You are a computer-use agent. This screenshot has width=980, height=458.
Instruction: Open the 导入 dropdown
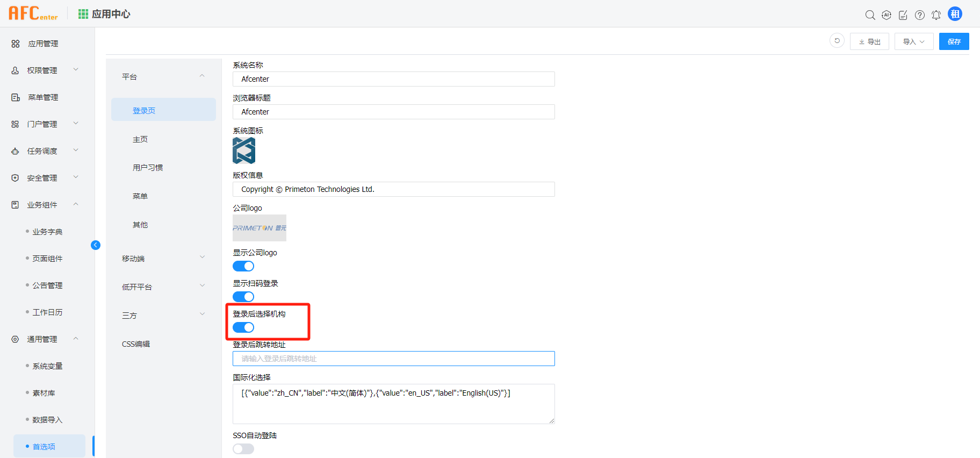click(913, 41)
